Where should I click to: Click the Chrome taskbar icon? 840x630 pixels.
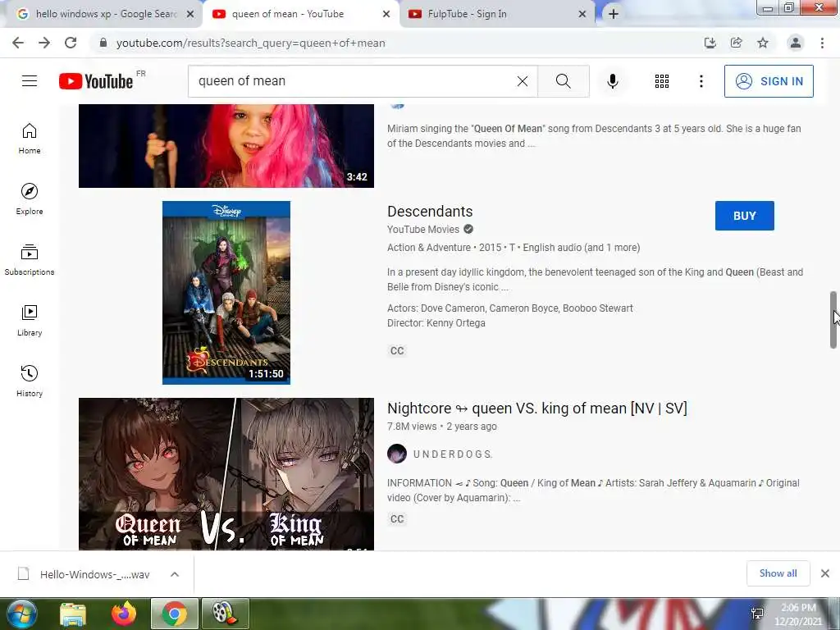(175, 614)
